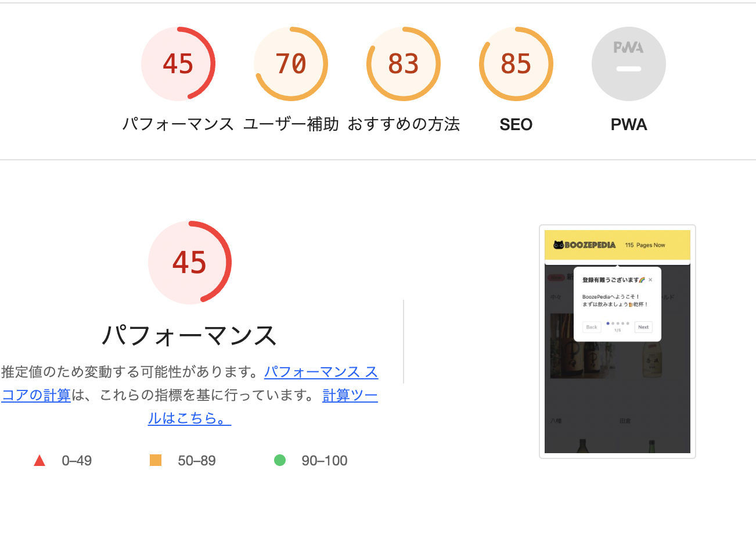The height and width of the screenshot is (538, 756).
Task: Click the BoozePedia cat logo in the screenshot
Action: [559, 245]
